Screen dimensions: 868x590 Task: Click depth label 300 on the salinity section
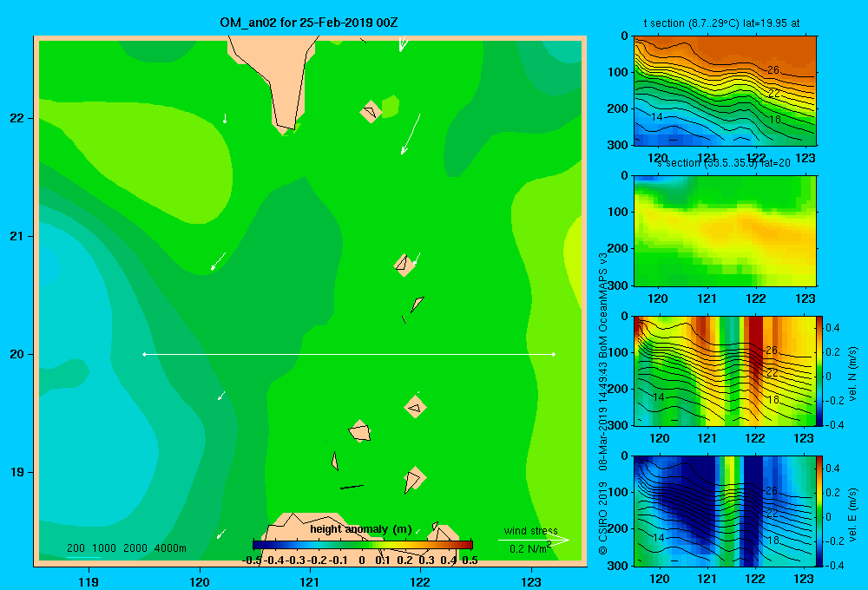point(618,285)
